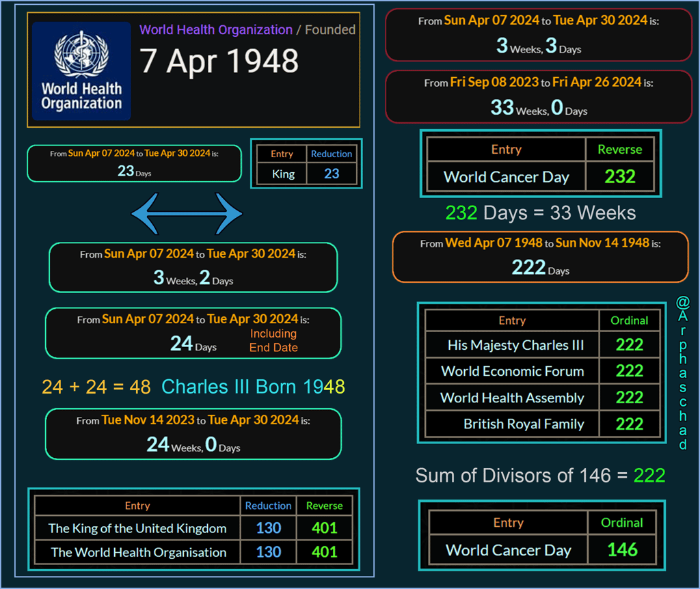Select the Including End Date label
The image size is (700, 589).
[x=273, y=340]
